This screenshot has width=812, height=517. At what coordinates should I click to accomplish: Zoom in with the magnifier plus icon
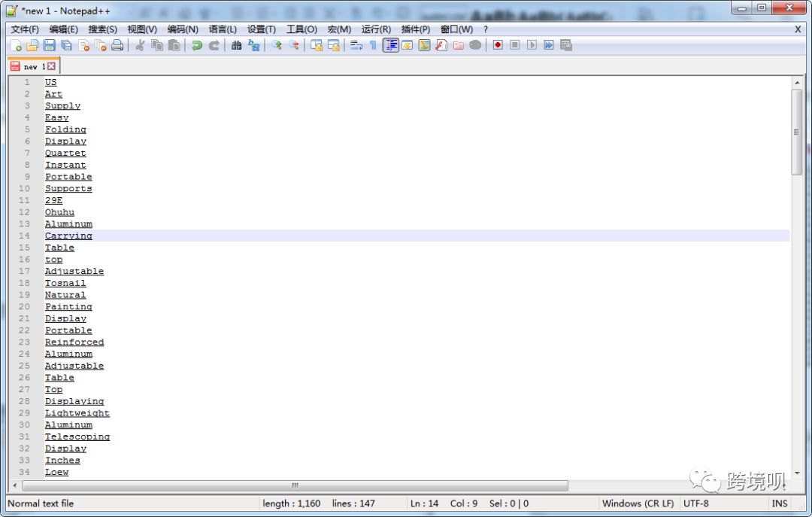277,46
